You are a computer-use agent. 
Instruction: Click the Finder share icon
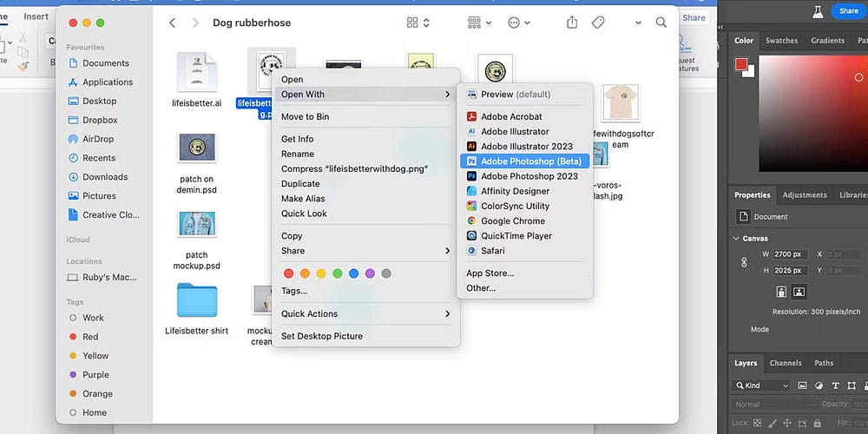(x=572, y=23)
